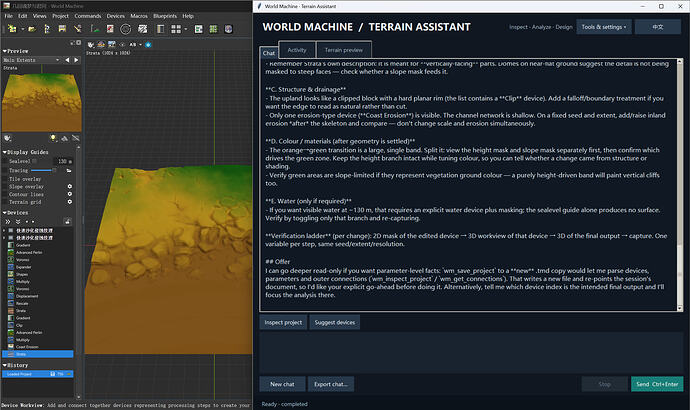Click the circular build icon in toolbar
Screen dimensions: 690x410
(125, 29)
